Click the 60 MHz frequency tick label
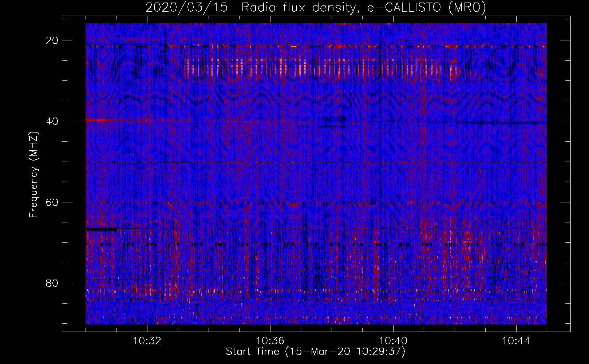 tap(52, 202)
